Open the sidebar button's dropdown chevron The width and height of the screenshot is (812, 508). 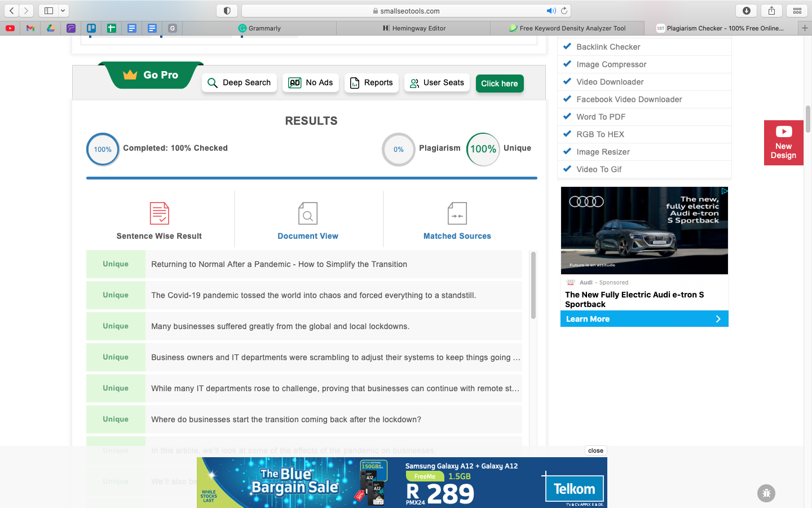click(x=63, y=10)
